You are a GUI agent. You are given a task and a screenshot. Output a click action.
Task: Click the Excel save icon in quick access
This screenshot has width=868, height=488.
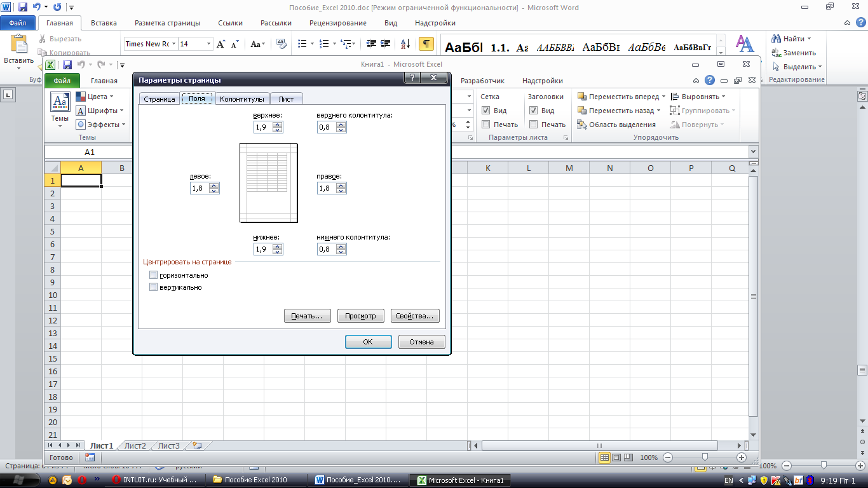[x=67, y=64]
